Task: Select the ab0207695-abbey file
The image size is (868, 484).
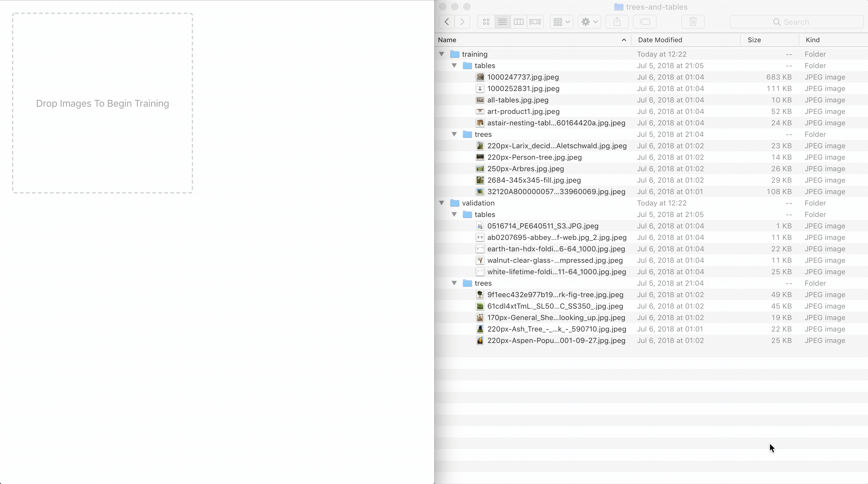Action: tap(557, 237)
